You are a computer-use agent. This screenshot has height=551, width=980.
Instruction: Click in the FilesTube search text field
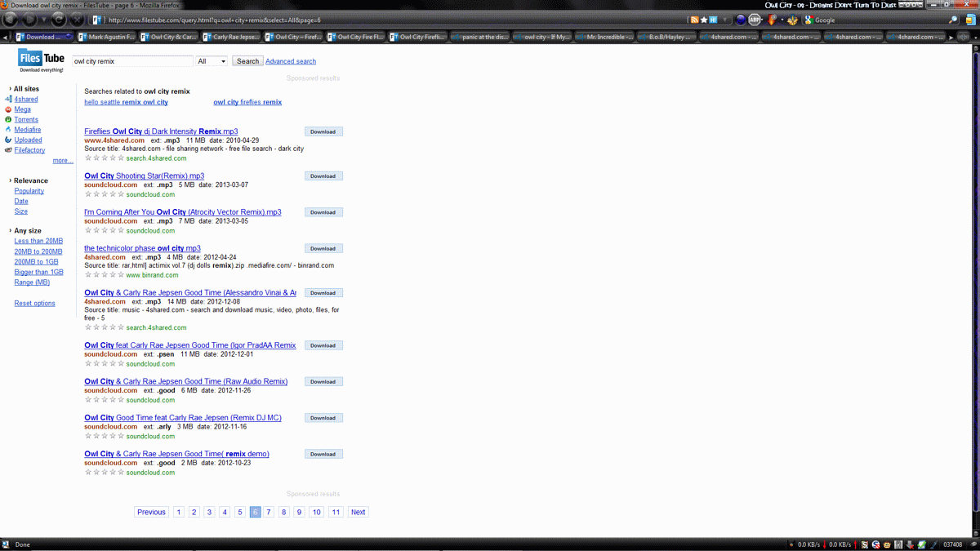pyautogui.click(x=131, y=61)
